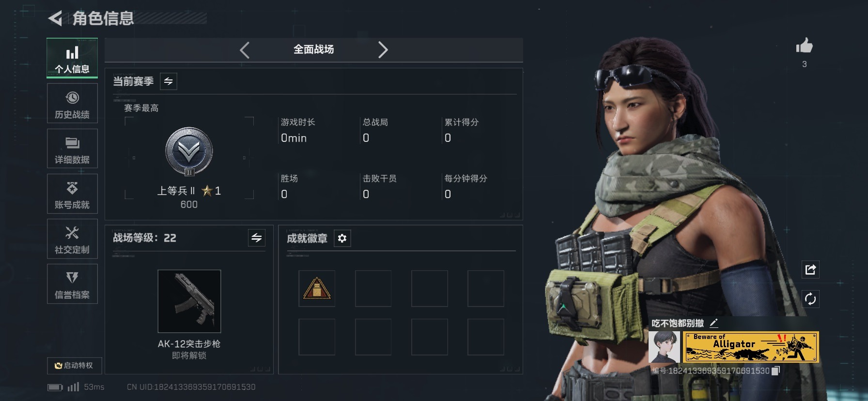Screen dimensions: 868x401
Task: Open the 历史战绩 tab
Action: [72, 103]
